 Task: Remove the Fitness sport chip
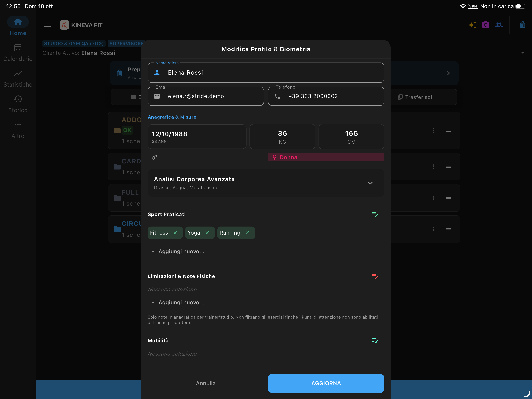click(x=175, y=233)
